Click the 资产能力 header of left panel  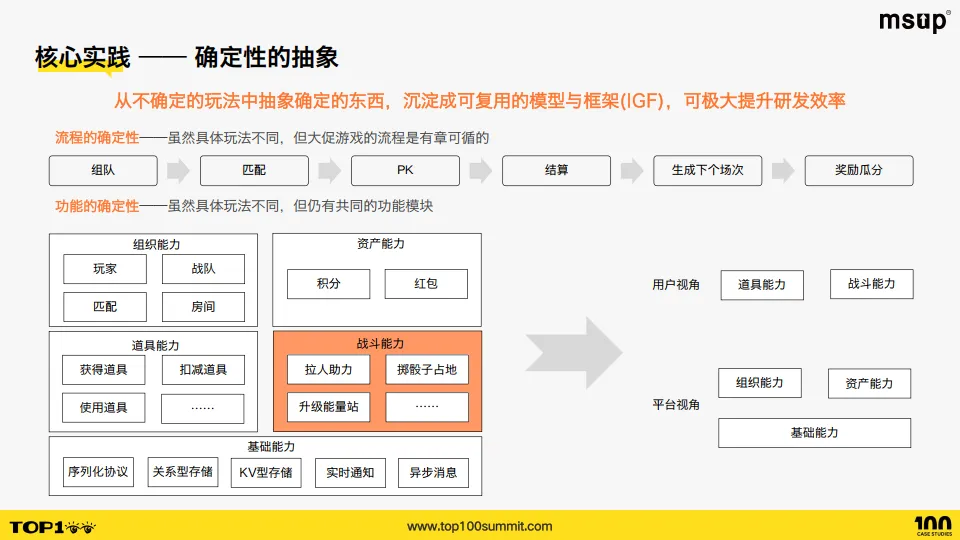[381, 244]
